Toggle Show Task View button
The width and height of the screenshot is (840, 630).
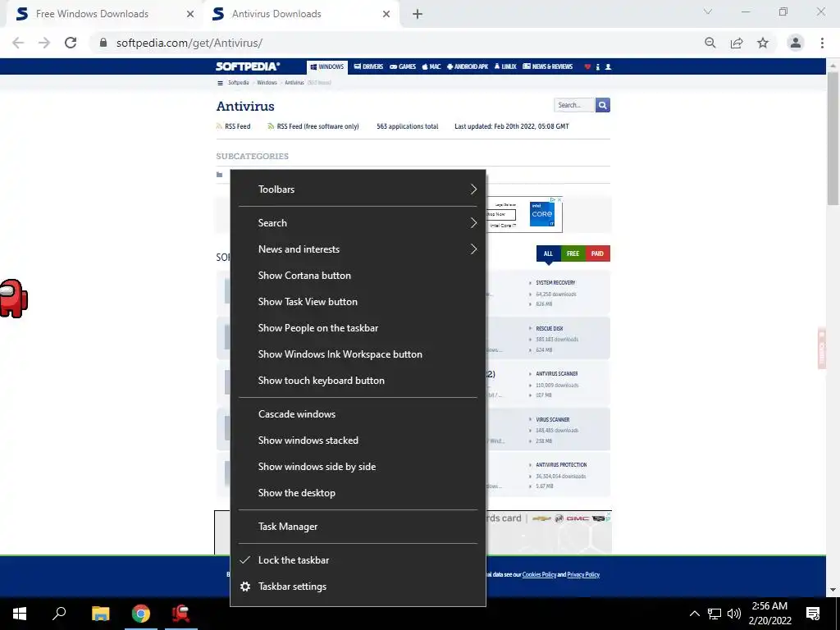point(358,302)
